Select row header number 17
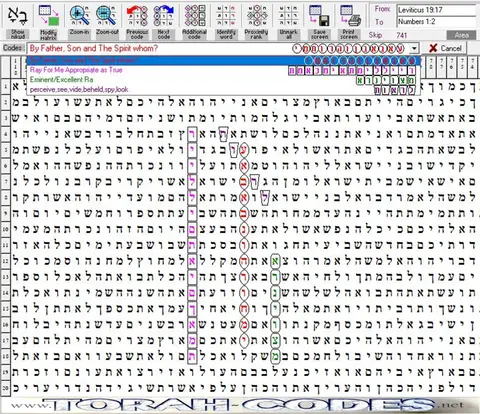480x414 pixels. click(x=6, y=340)
